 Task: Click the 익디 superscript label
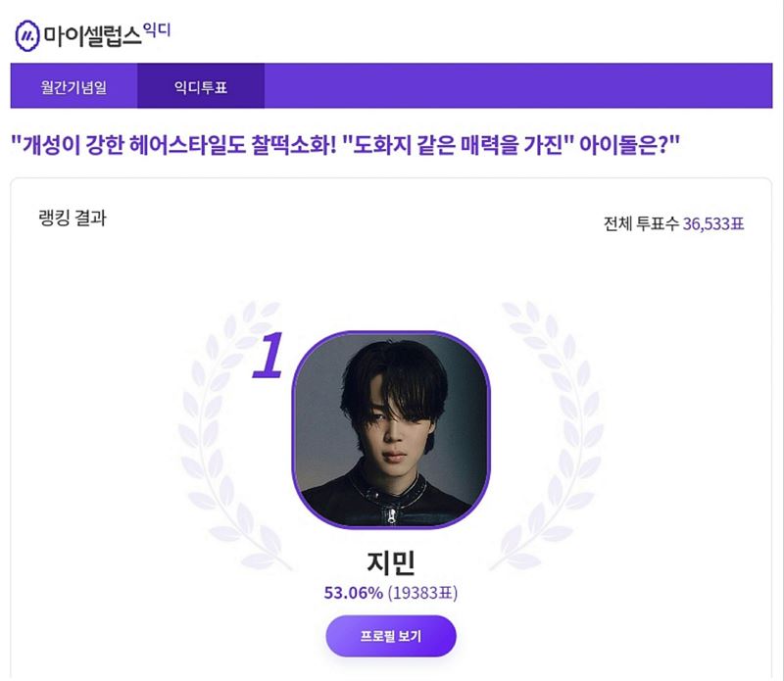tap(157, 30)
